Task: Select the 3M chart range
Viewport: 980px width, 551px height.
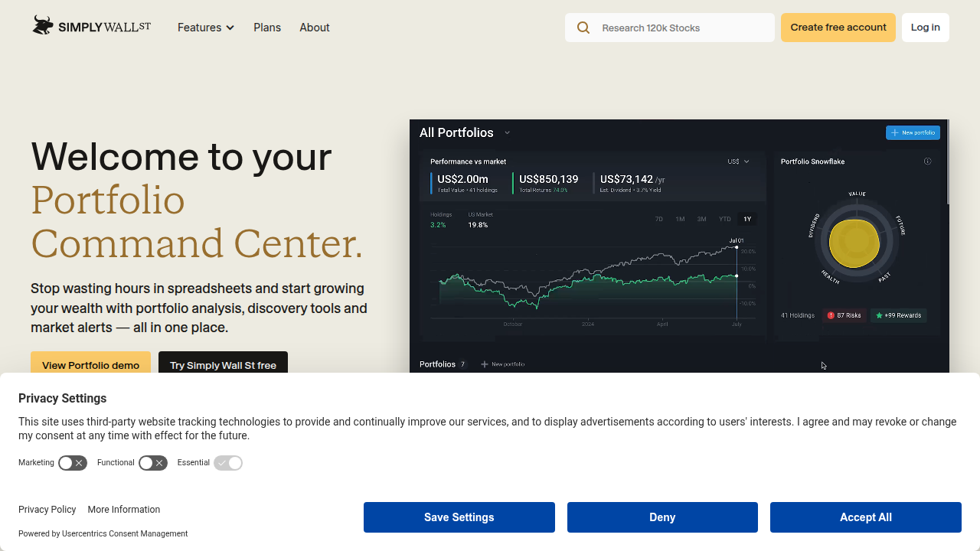Action: click(x=701, y=219)
